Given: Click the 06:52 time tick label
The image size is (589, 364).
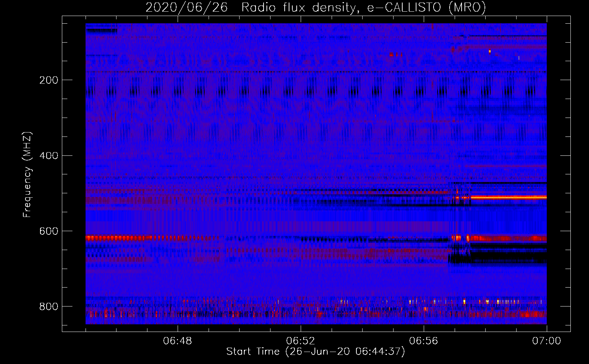Looking at the screenshot, I should click(x=300, y=341).
